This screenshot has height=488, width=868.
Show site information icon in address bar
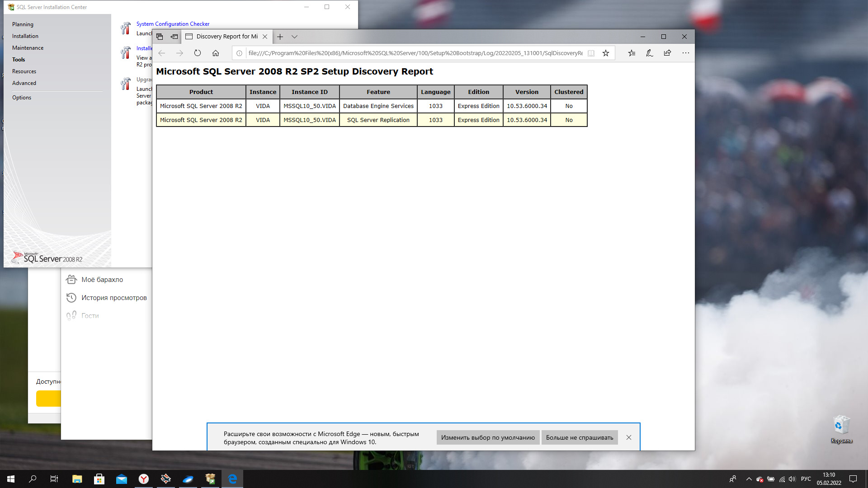click(239, 53)
